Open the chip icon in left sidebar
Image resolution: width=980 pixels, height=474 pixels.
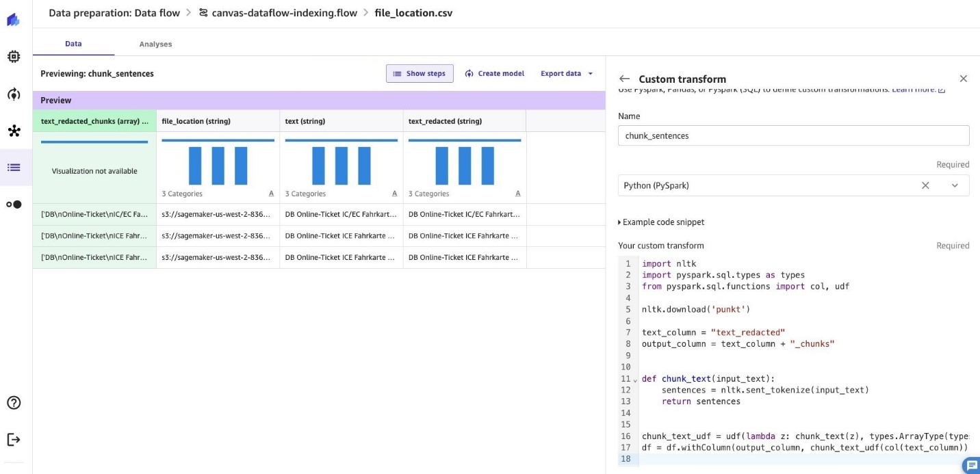pyautogui.click(x=14, y=57)
